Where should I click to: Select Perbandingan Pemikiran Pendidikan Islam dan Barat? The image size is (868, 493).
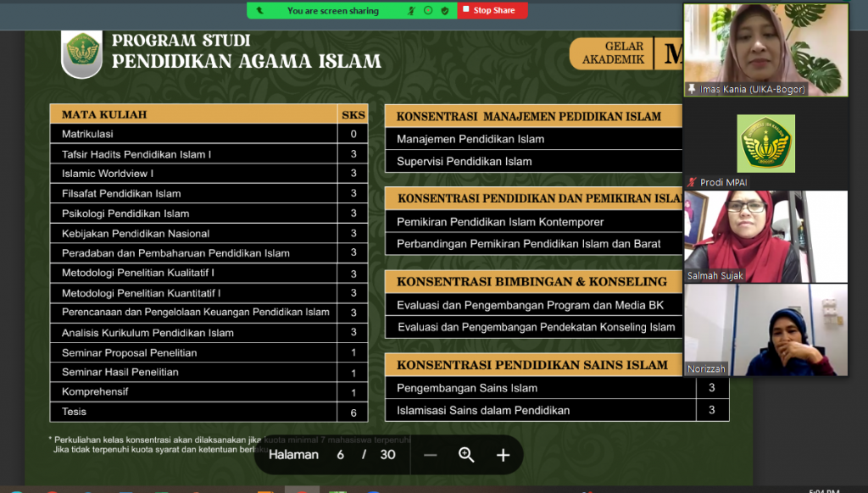coord(534,243)
